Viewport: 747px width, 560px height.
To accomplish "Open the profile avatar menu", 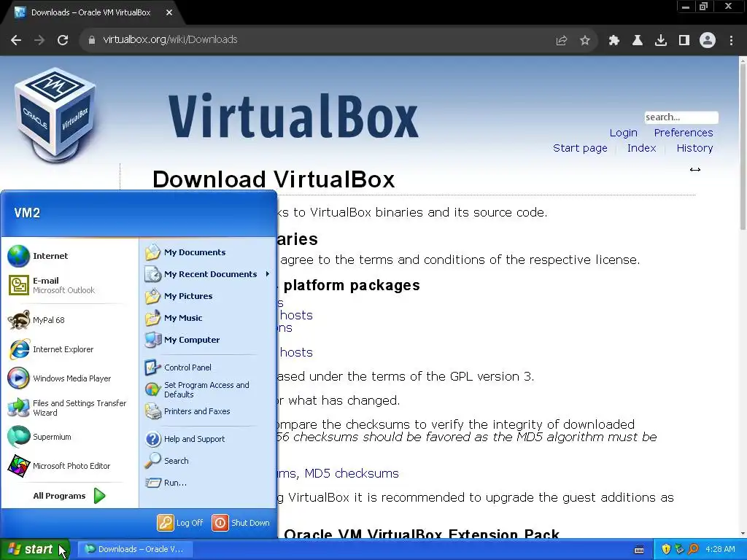I will point(708,41).
